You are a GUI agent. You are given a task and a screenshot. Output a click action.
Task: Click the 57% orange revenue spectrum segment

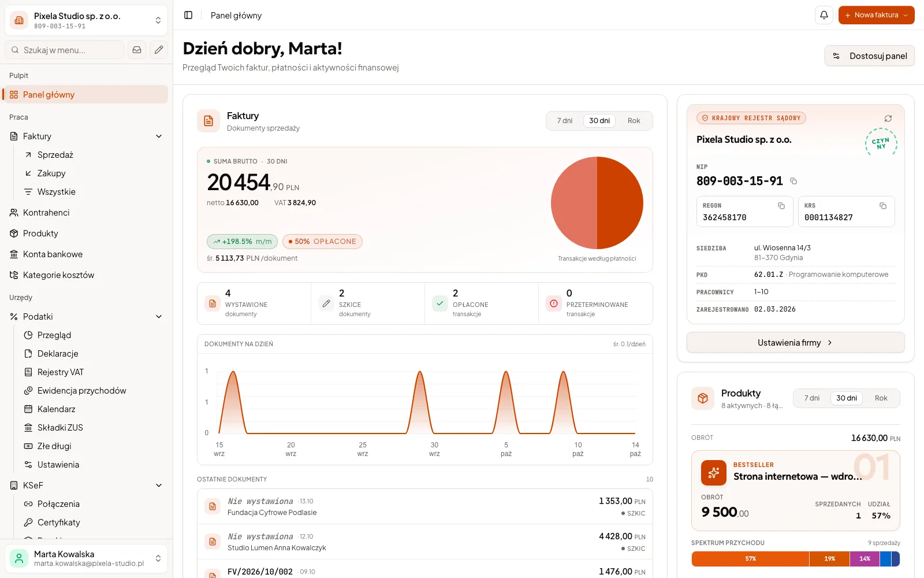(750, 559)
